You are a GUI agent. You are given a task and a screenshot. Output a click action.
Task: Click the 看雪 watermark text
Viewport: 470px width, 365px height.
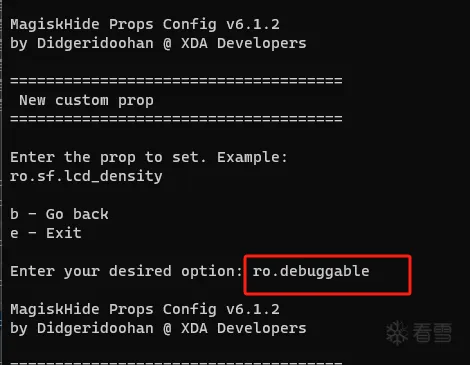coord(432,333)
